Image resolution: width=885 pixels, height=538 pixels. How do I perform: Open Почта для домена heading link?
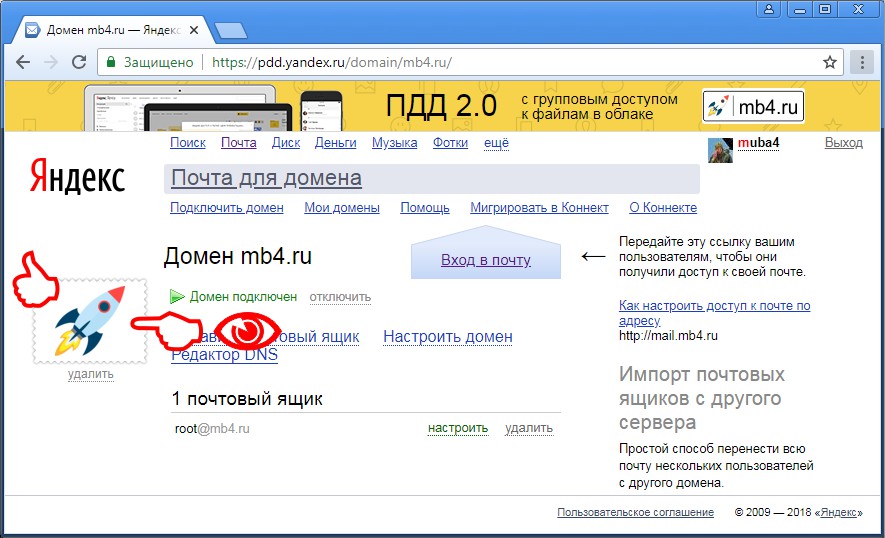pyautogui.click(x=266, y=178)
